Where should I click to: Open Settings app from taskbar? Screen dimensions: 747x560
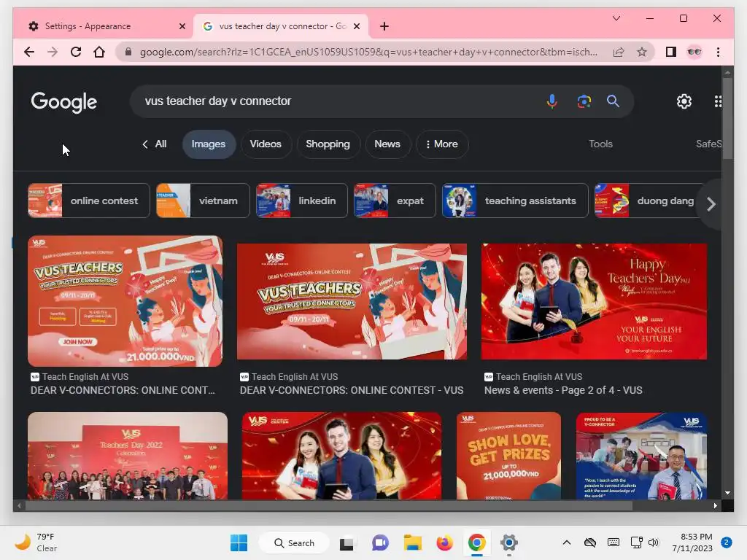(x=508, y=542)
